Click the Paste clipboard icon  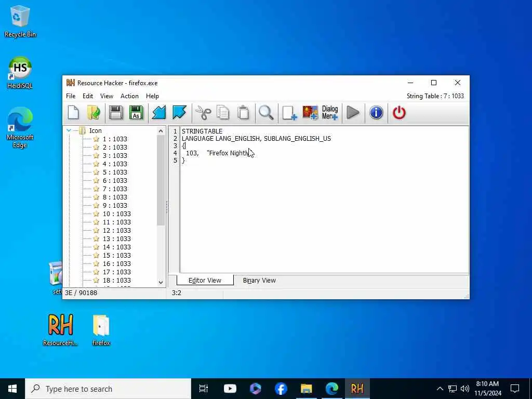(243, 113)
